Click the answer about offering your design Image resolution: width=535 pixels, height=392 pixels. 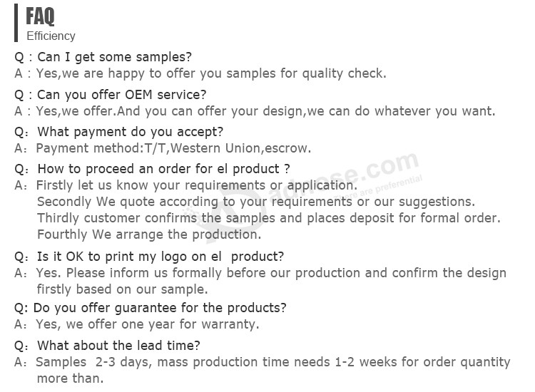click(x=255, y=111)
